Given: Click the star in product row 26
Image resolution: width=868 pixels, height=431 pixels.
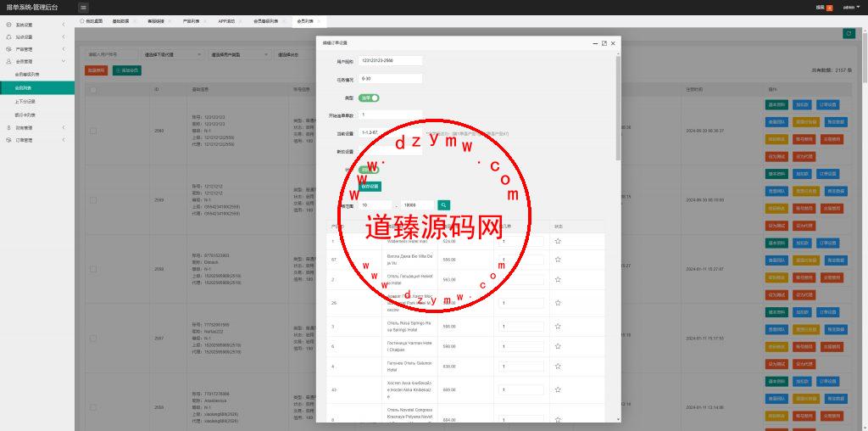Looking at the screenshot, I should 558,303.
